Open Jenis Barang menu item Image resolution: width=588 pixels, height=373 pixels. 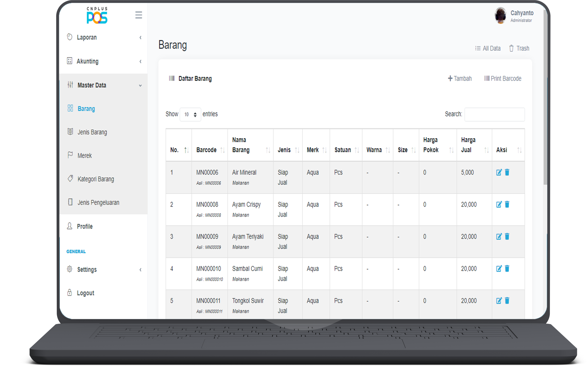92,132
